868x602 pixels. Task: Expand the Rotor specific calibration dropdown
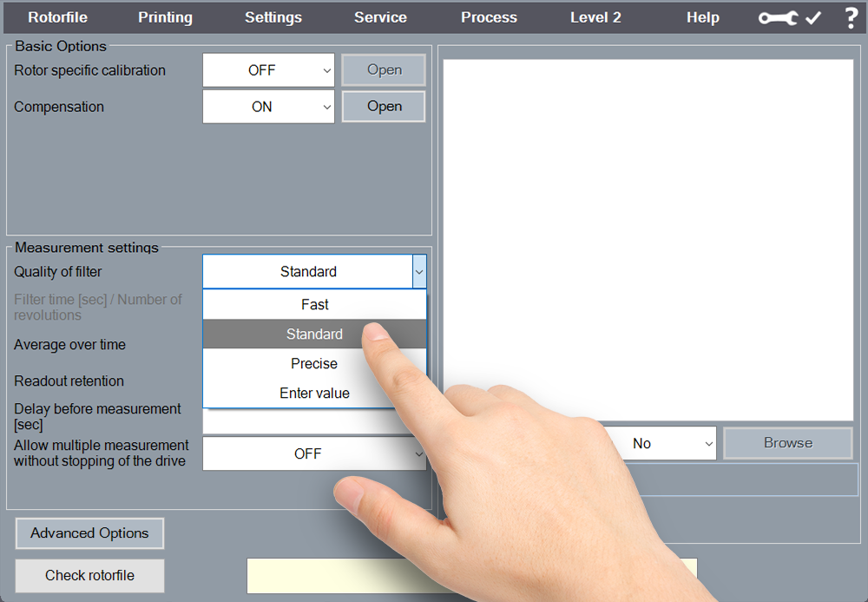click(x=268, y=70)
